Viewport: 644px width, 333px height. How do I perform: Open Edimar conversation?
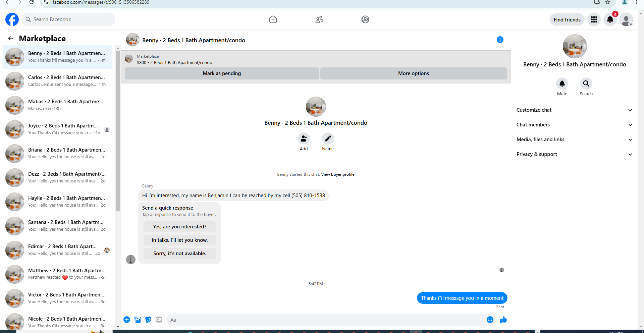click(x=58, y=250)
